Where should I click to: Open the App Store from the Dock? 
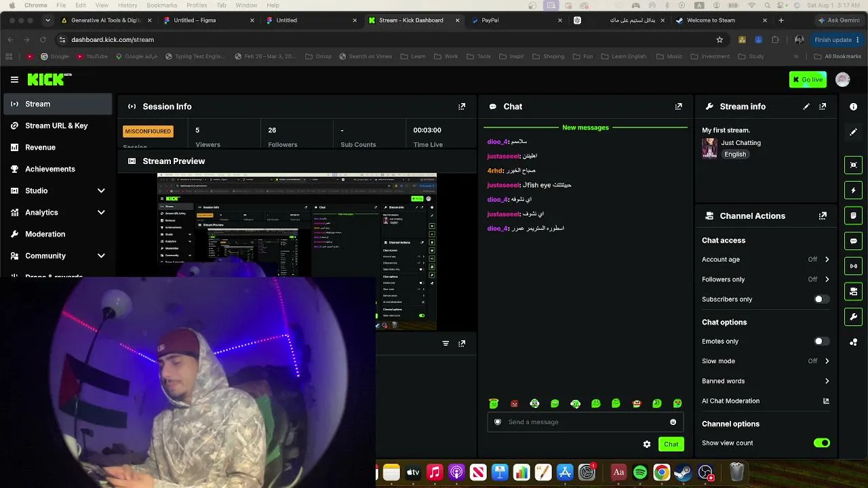565,472
